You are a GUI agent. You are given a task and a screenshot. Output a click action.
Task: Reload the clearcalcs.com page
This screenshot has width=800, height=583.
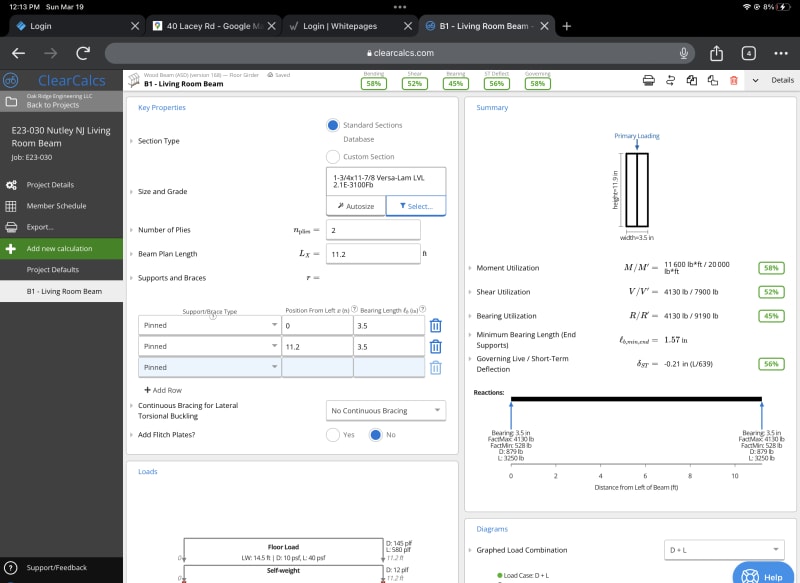(83, 53)
